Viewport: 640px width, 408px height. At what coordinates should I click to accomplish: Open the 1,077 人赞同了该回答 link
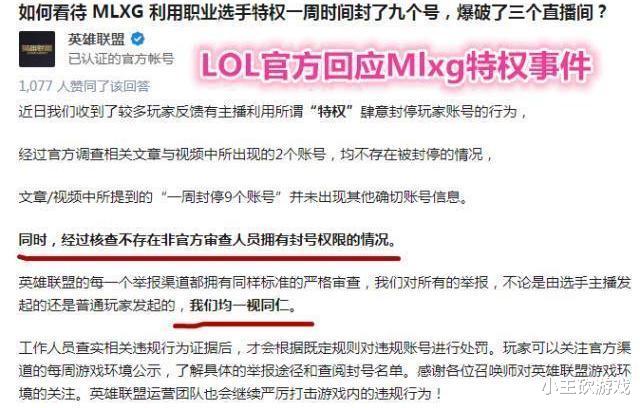tap(84, 86)
